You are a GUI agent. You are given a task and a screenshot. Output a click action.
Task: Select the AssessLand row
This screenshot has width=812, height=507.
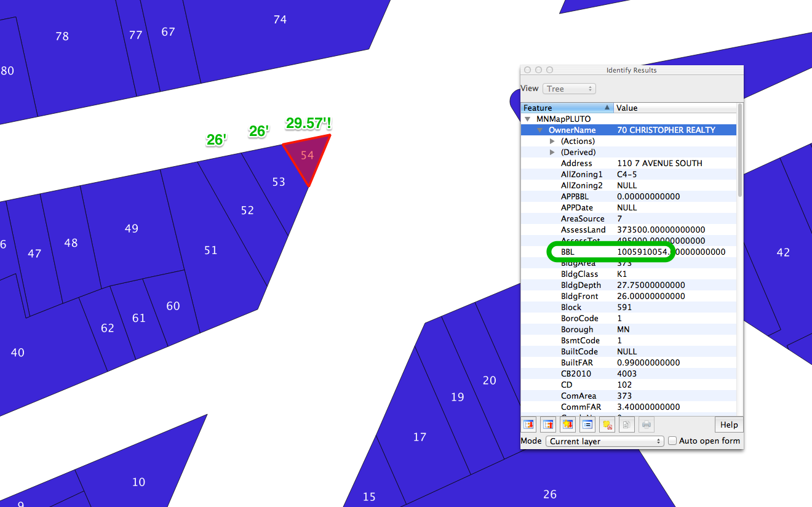628,230
